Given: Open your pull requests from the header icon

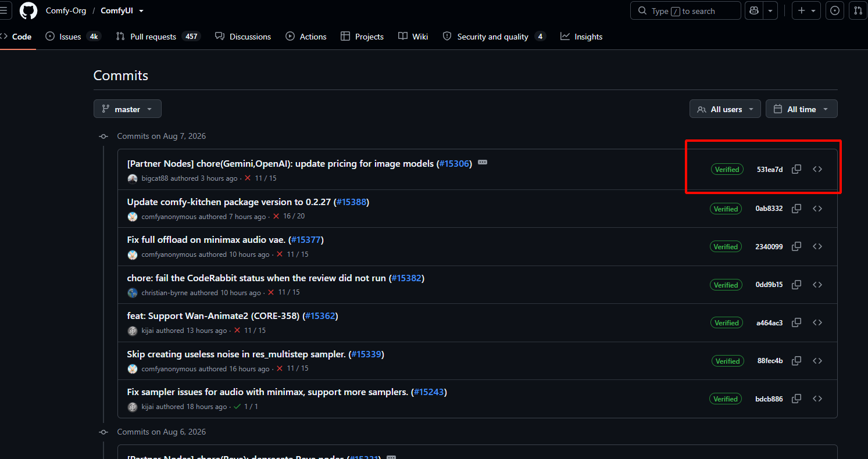Looking at the screenshot, I should [858, 10].
